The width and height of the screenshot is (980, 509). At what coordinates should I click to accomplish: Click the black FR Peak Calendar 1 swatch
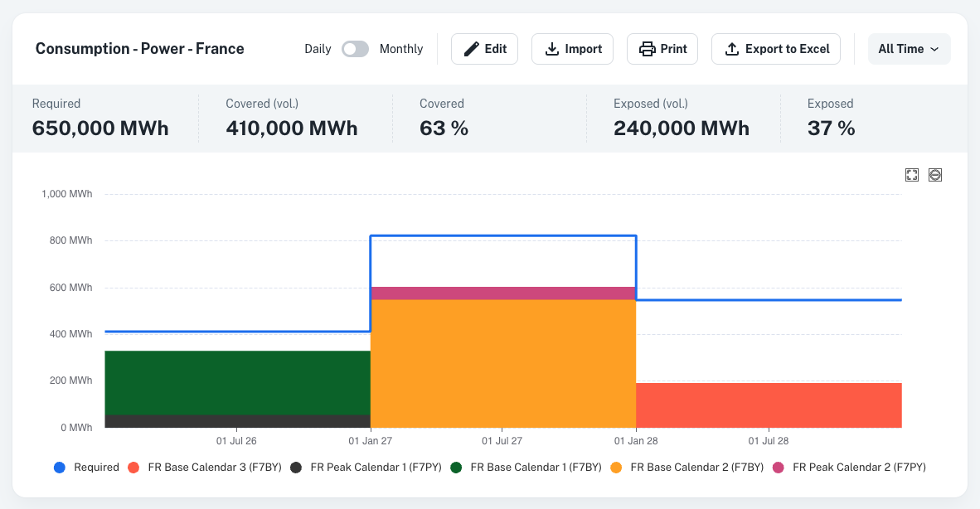[296, 468]
